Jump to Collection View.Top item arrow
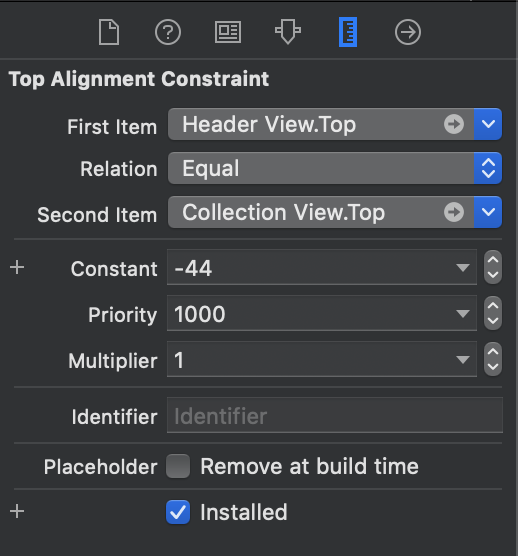 454,212
